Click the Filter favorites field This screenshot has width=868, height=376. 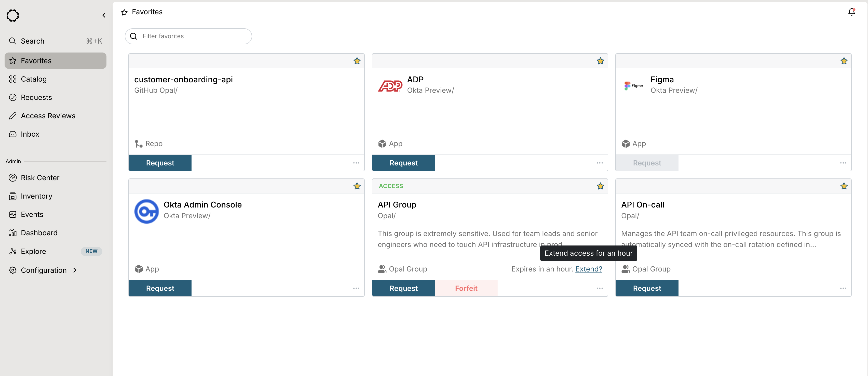click(x=192, y=36)
